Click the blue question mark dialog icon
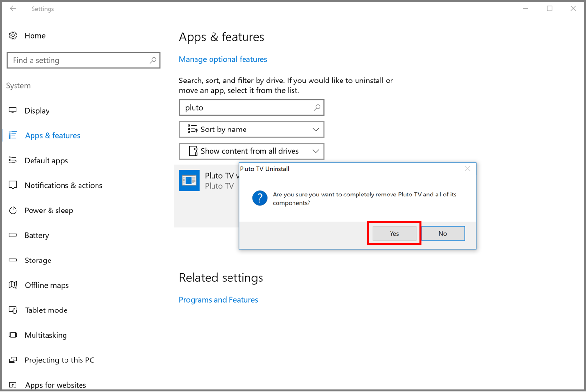The height and width of the screenshot is (392, 586). click(x=260, y=198)
